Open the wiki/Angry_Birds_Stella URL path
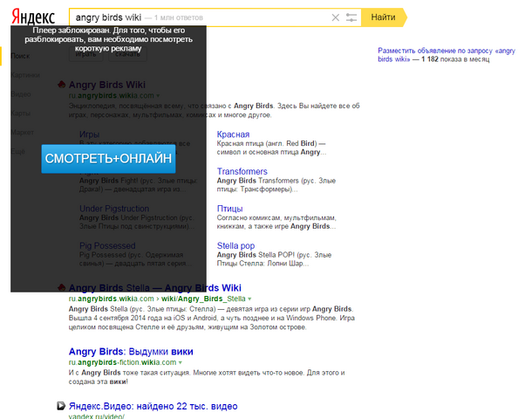Image resolution: width=532 pixels, height=419 pixels. tap(203, 299)
